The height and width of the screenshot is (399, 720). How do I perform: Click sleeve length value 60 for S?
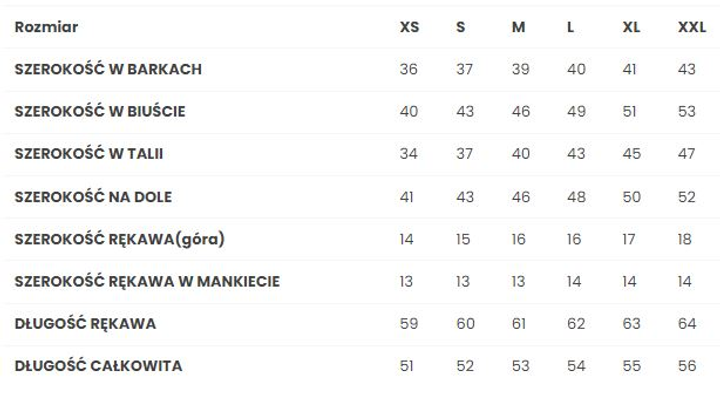pos(465,324)
